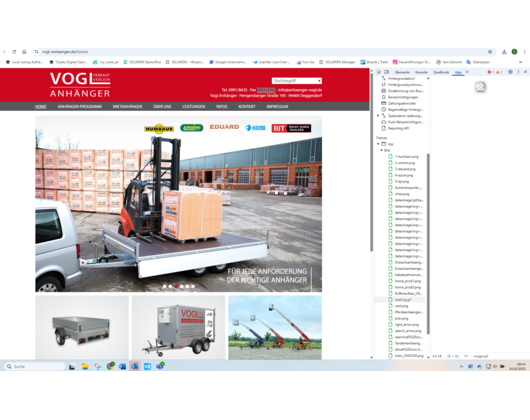Screen dimensions: 530x420
Task: Open the ÜBER UNS menu item
Action: [x=162, y=106]
